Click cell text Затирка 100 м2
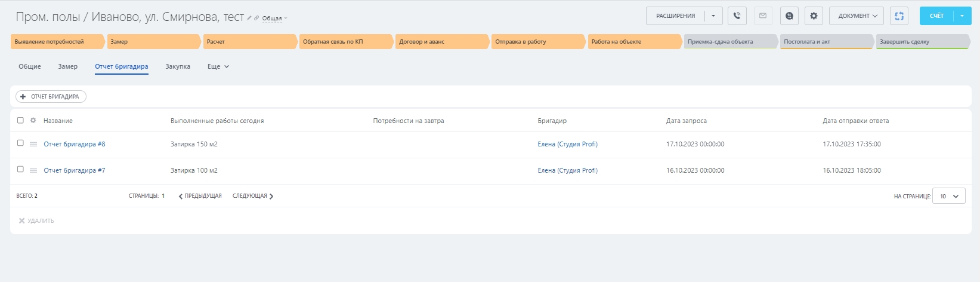Viewport: 980px width, 282px height. (194, 170)
